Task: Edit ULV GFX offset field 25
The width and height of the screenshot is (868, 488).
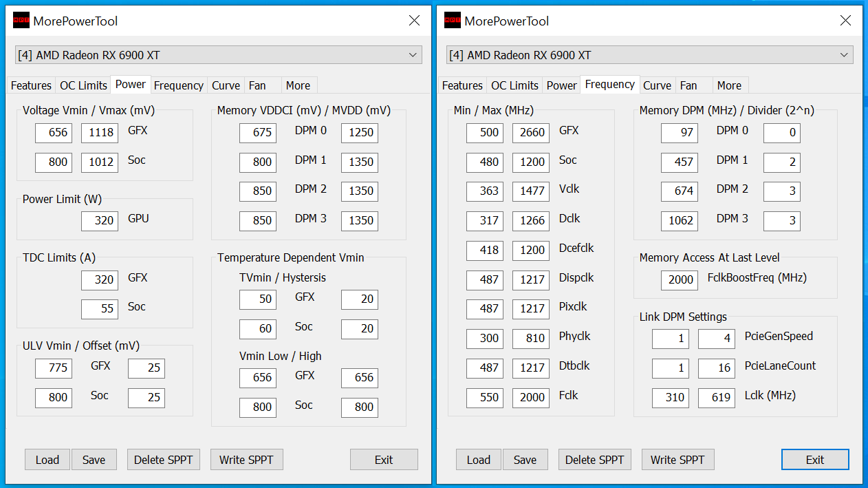Action: (x=147, y=368)
